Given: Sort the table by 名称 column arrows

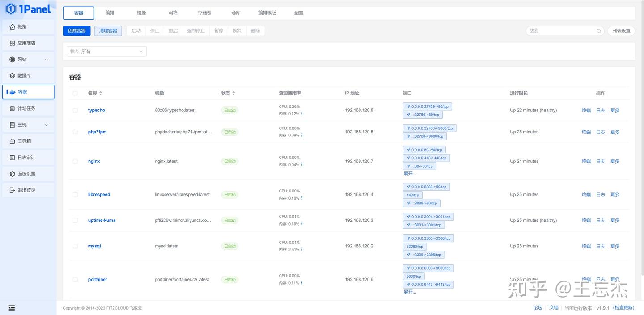Looking at the screenshot, I should tap(101, 93).
